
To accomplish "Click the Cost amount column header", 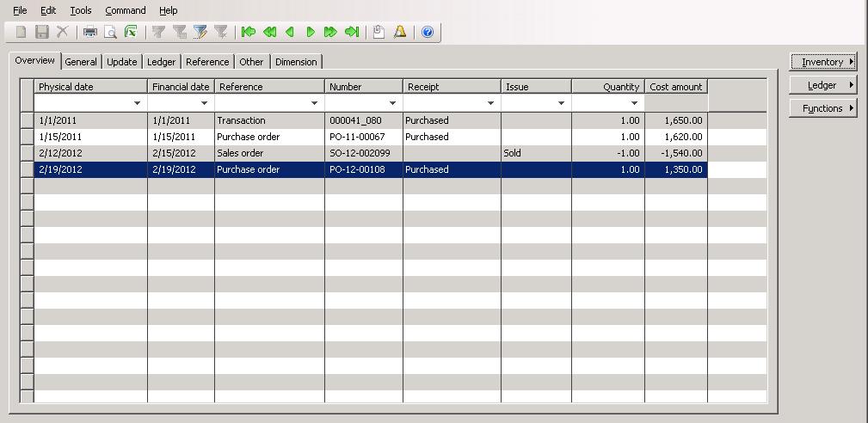I will tap(676, 87).
